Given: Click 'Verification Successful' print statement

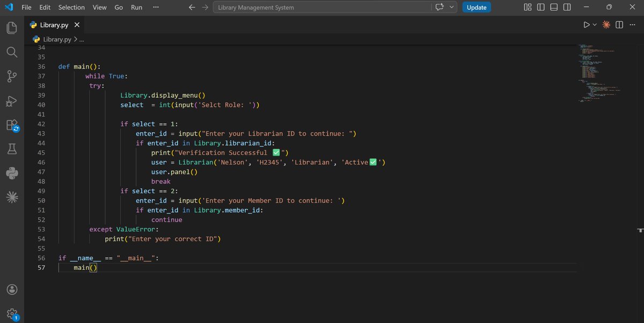Looking at the screenshot, I should [221, 153].
